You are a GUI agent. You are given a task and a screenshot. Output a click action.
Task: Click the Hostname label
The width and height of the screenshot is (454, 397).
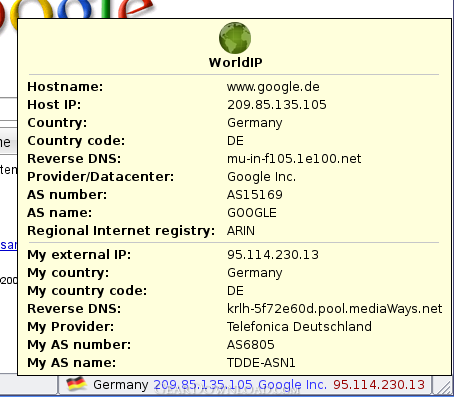point(65,87)
